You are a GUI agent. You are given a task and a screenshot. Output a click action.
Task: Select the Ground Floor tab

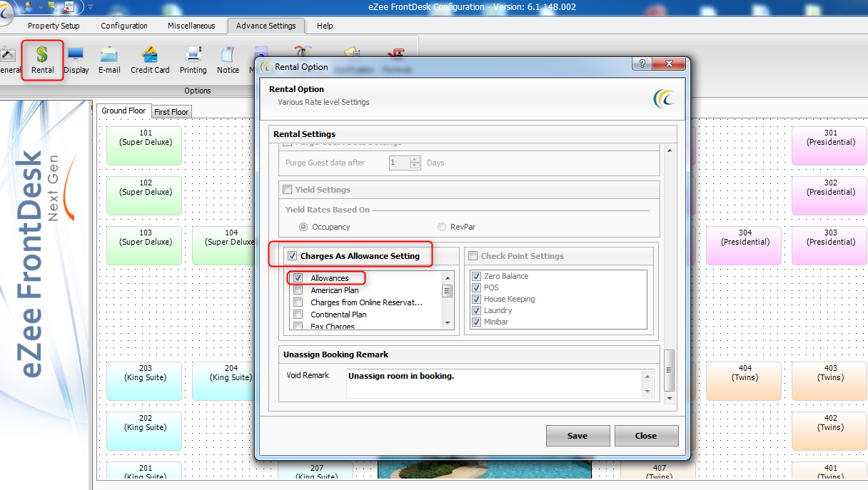click(x=123, y=111)
